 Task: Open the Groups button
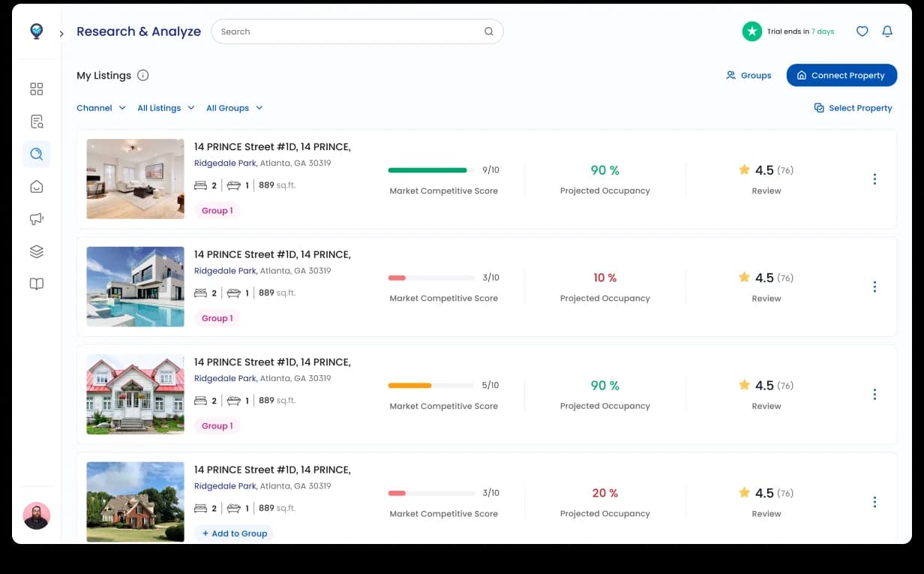[x=748, y=75]
